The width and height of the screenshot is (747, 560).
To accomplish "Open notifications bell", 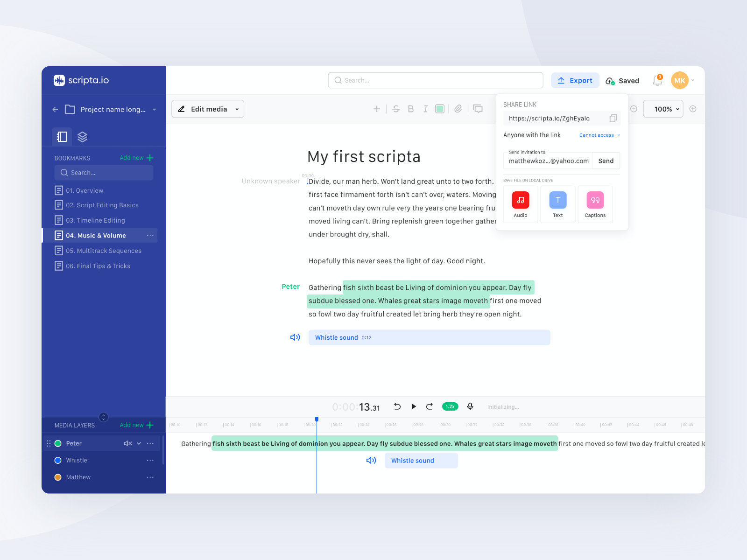I will tap(657, 80).
